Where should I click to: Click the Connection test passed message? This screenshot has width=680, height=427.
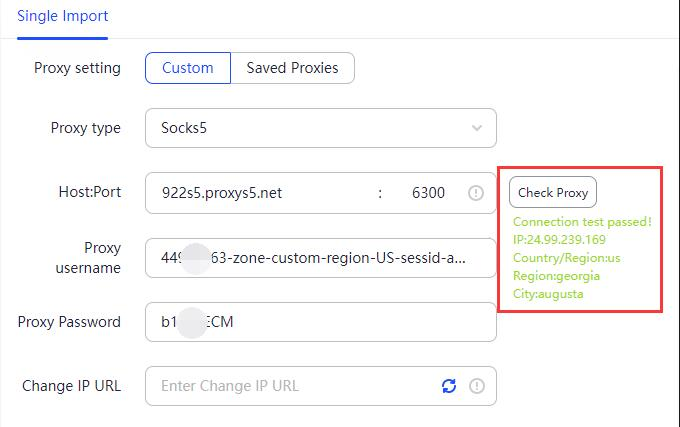[582, 222]
